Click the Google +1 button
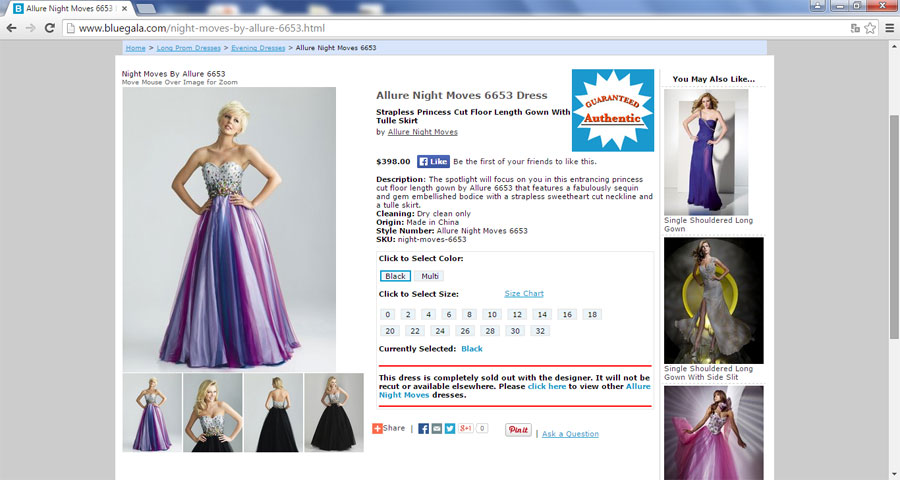The height and width of the screenshot is (480, 900). pyautogui.click(x=465, y=428)
